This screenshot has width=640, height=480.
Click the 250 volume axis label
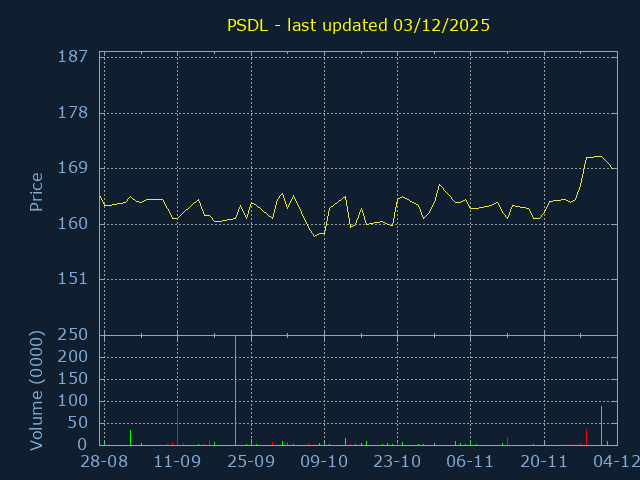73,335
